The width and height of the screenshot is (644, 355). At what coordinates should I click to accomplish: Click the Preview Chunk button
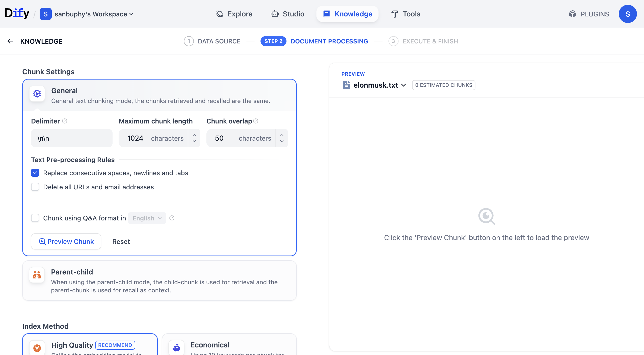(x=66, y=241)
